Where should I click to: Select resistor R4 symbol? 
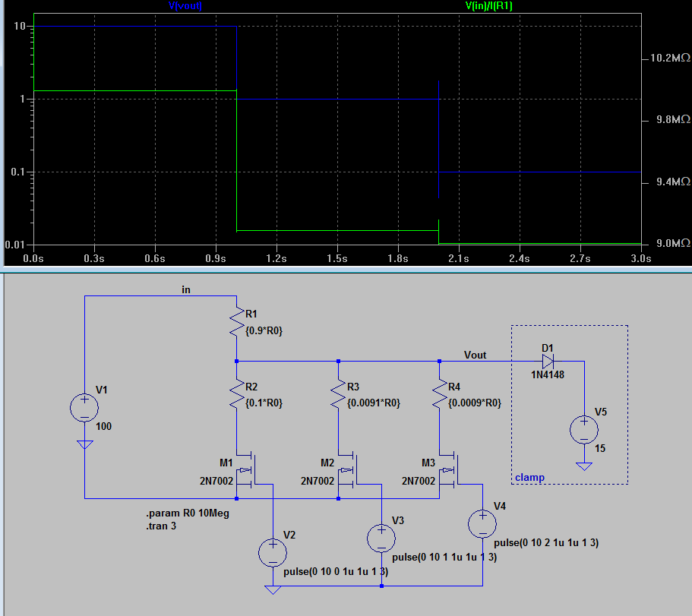click(x=440, y=395)
